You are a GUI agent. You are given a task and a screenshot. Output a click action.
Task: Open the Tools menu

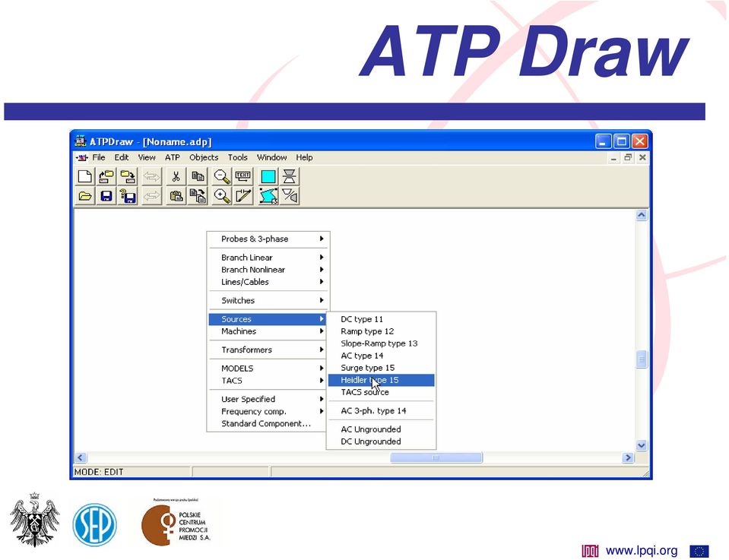[238, 157]
